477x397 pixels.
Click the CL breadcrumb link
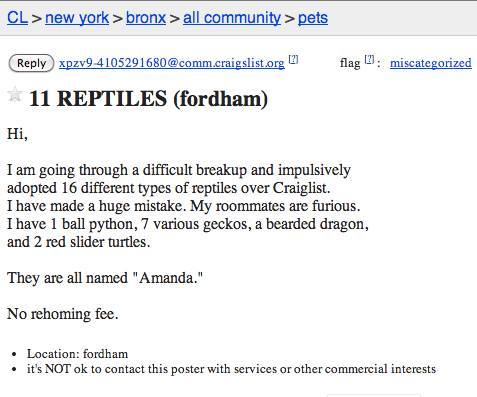coord(17,18)
